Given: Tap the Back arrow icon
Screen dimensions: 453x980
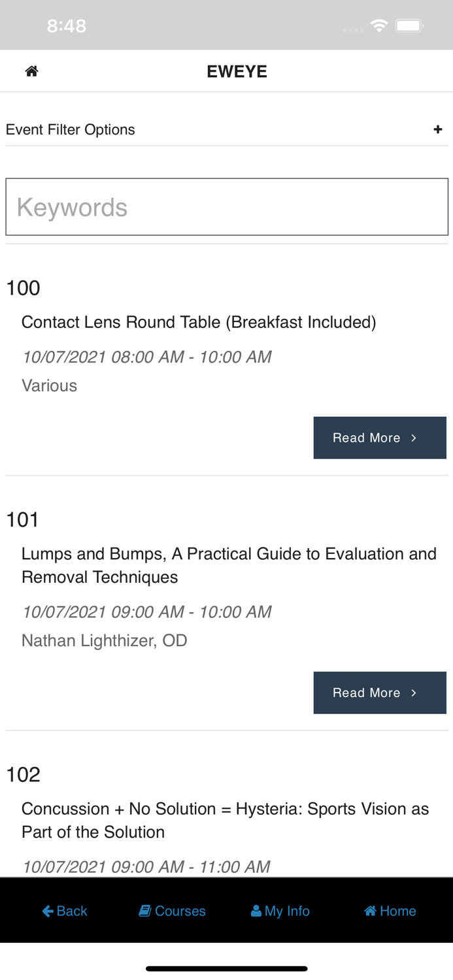Looking at the screenshot, I should 48,911.
